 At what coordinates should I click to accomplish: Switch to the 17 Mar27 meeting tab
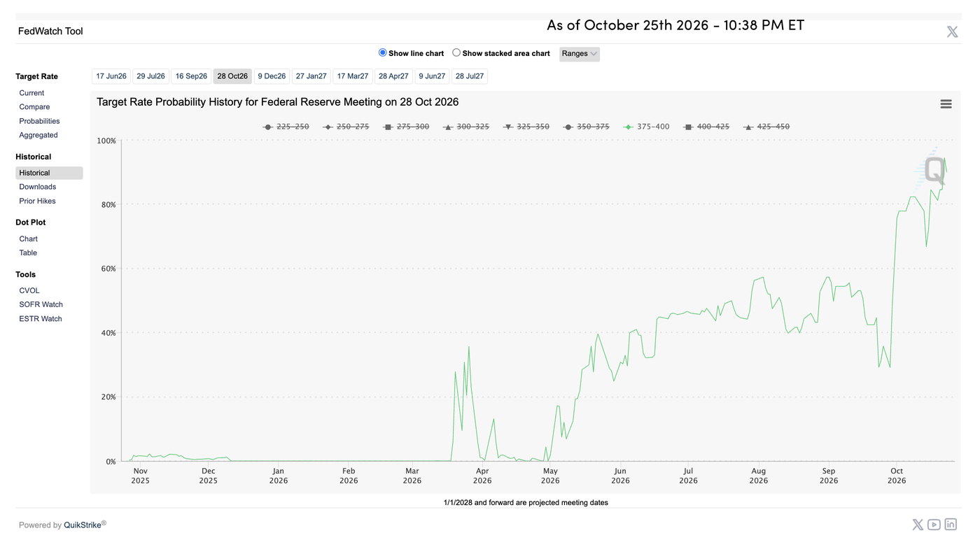point(353,76)
